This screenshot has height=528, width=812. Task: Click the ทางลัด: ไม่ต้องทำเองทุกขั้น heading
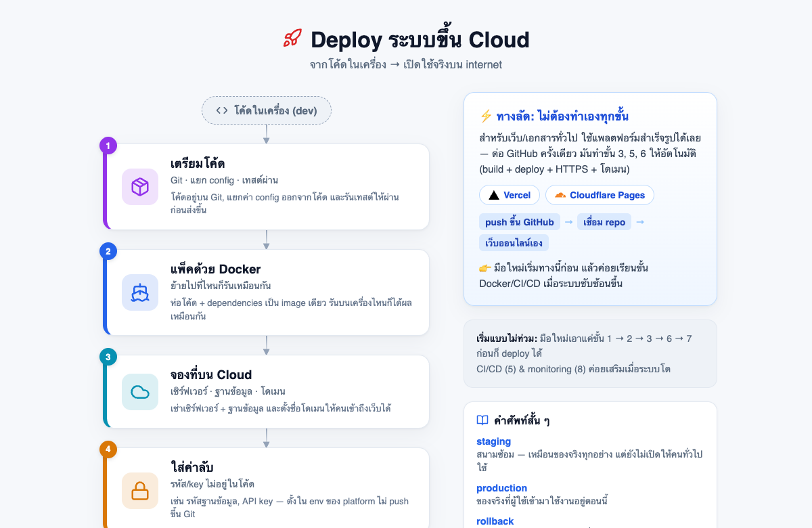(563, 116)
